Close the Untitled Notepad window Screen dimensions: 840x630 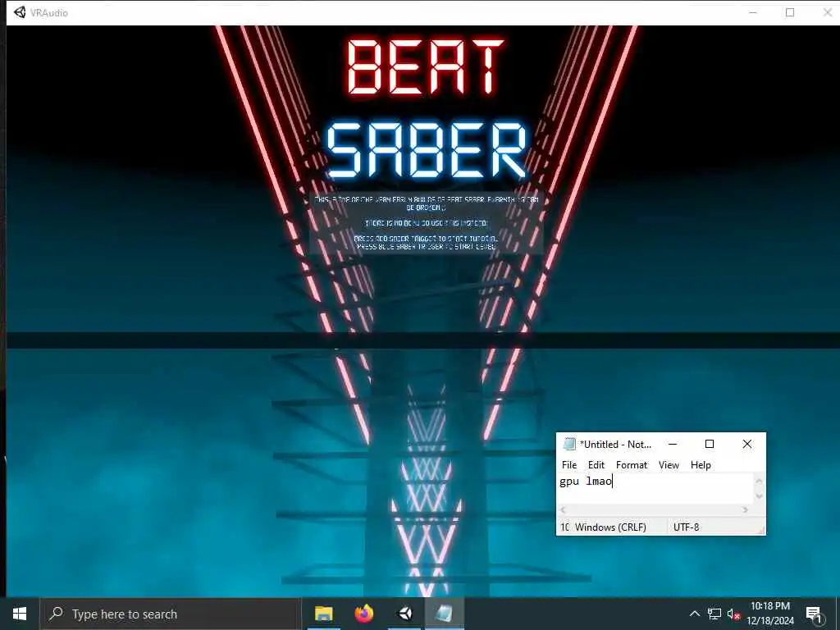coord(746,444)
